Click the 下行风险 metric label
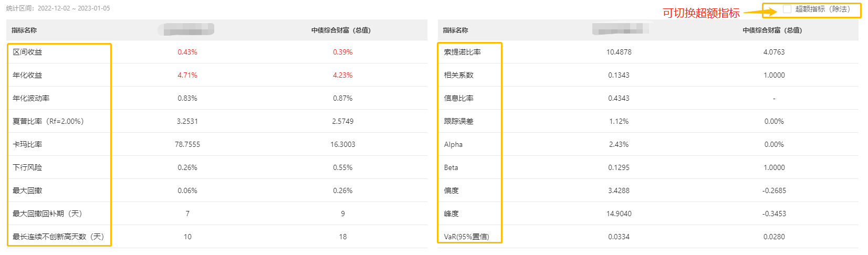The height and width of the screenshot is (255, 868). click(x=27, y=167)
